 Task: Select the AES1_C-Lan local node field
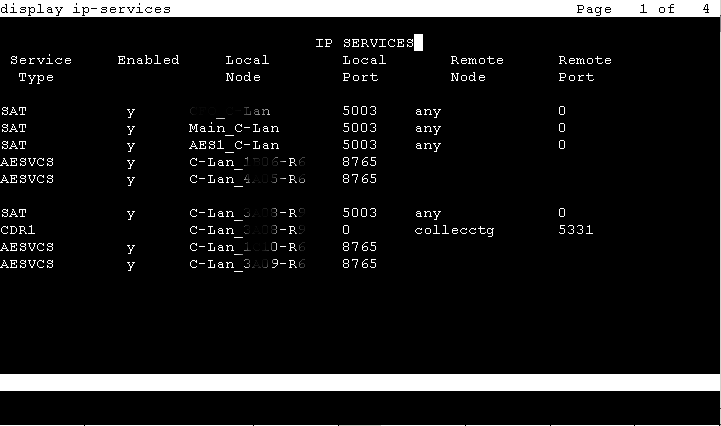tap(234, 145)
